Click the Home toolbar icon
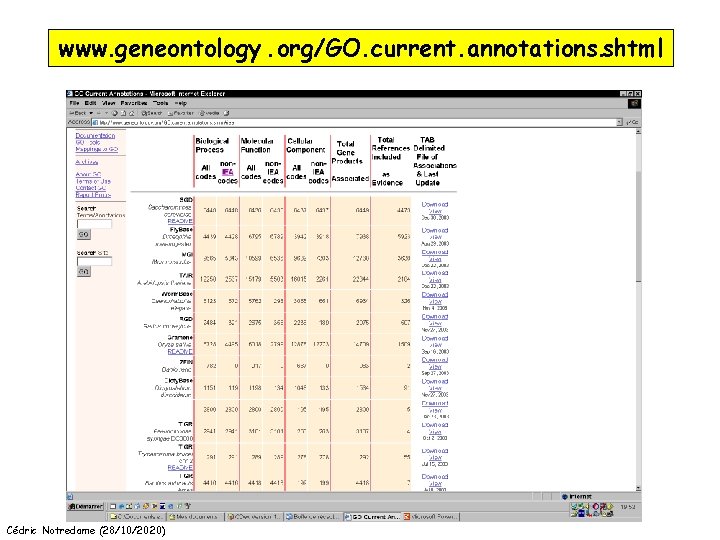Viewport: 720px width, 540px height. pyautogui.click(x=131, y=113)
